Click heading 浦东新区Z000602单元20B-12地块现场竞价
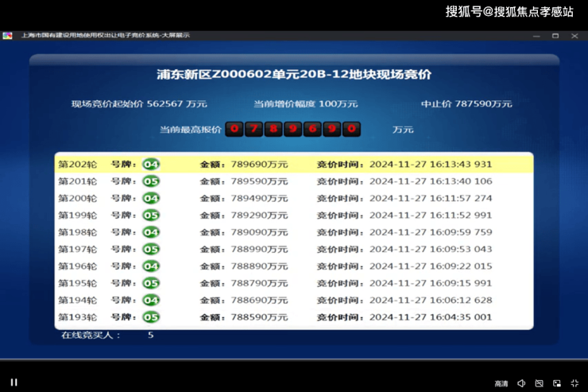This screenshot has height=392, width=588. pos(294,74)
